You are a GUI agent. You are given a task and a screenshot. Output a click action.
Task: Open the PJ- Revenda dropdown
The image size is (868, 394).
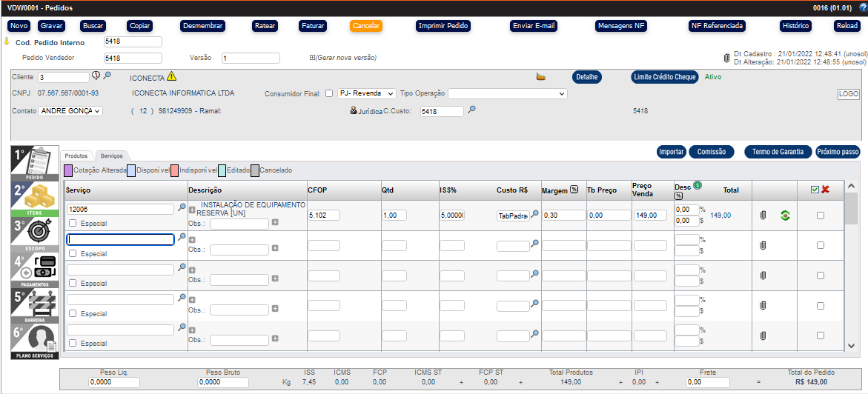click(366, 94)
